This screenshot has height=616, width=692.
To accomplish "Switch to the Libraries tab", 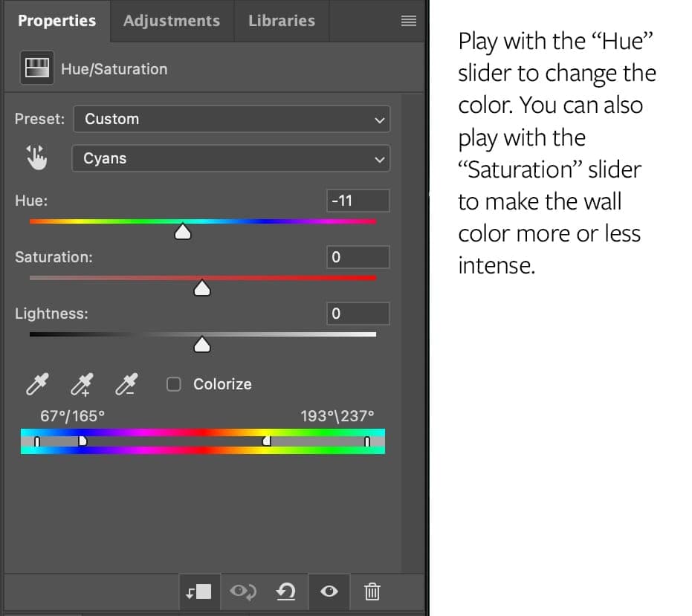I will (281, 21).
